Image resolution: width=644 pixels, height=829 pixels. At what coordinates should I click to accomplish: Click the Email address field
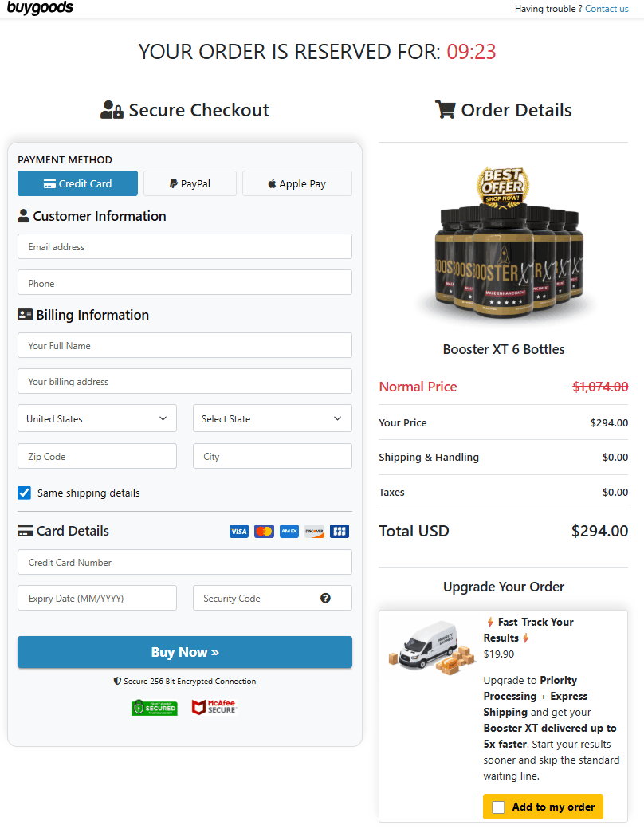(x=185, y=246)
